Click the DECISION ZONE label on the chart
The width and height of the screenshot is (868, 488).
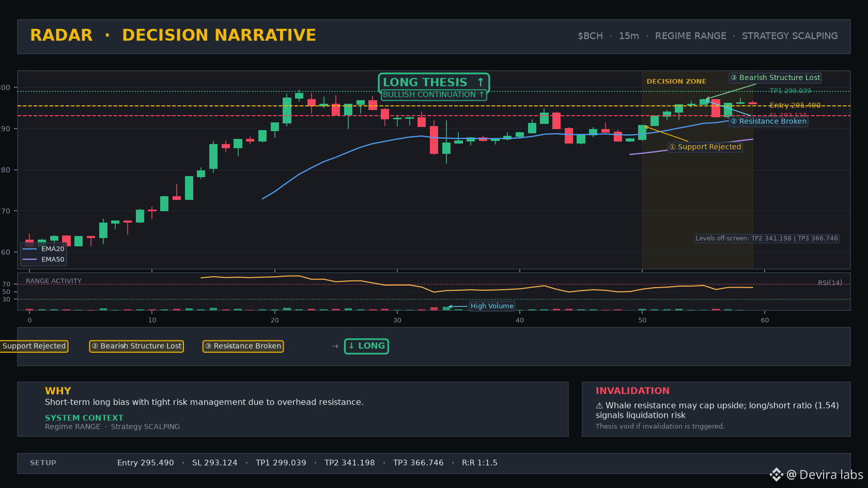(676, 82)
